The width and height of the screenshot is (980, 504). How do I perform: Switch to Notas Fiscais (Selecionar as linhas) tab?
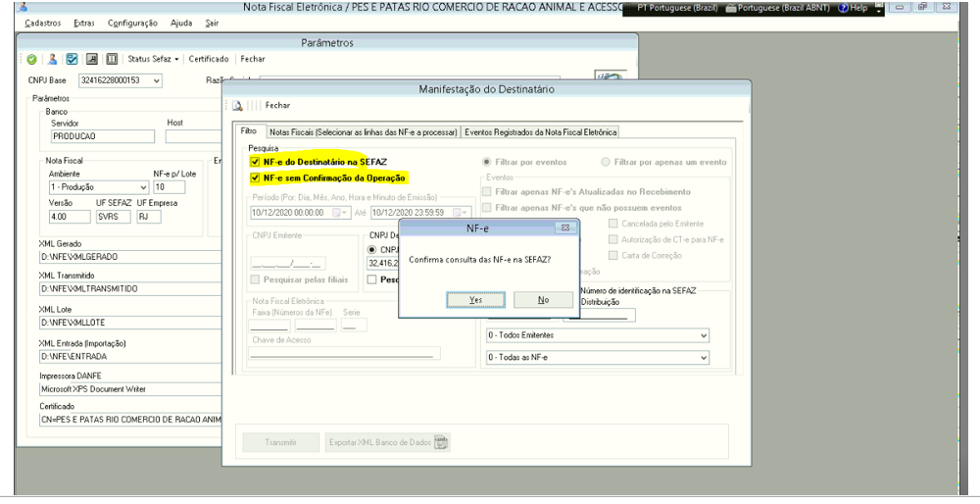pos(364,132)
